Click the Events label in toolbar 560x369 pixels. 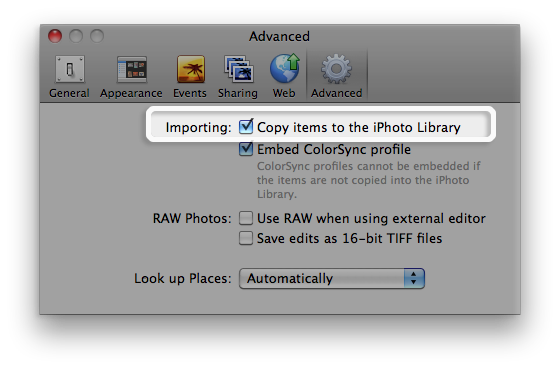190,93
